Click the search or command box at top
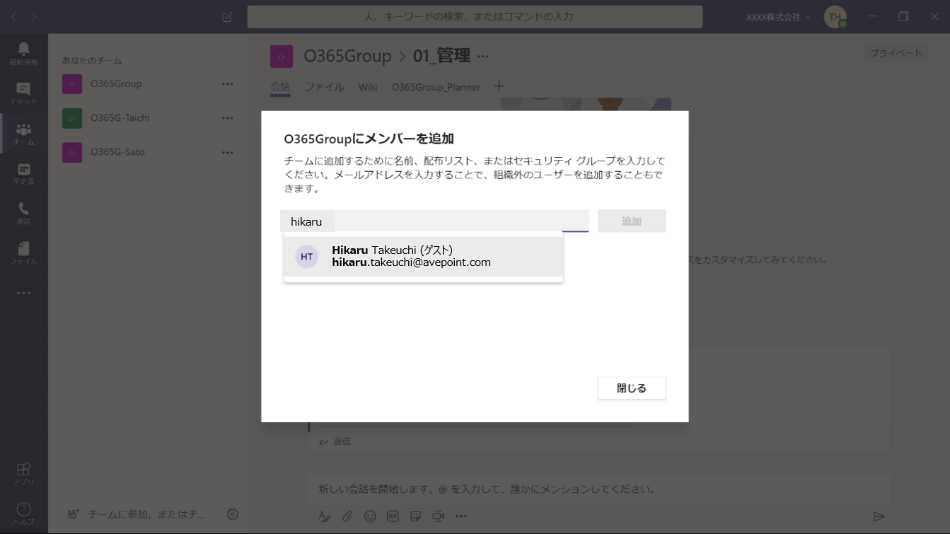Screen dimensions: 950x534 pyautogui.click(x=474, y=17)
